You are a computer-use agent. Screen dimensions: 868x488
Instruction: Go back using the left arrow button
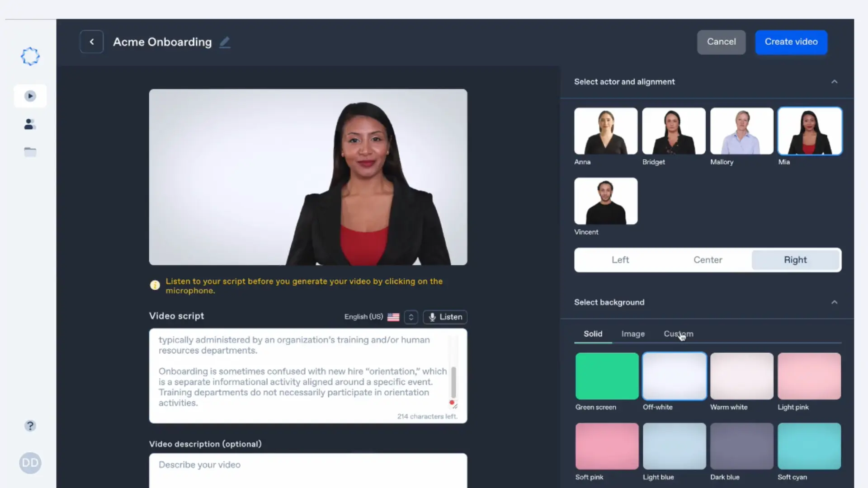[x=92, y=42]
